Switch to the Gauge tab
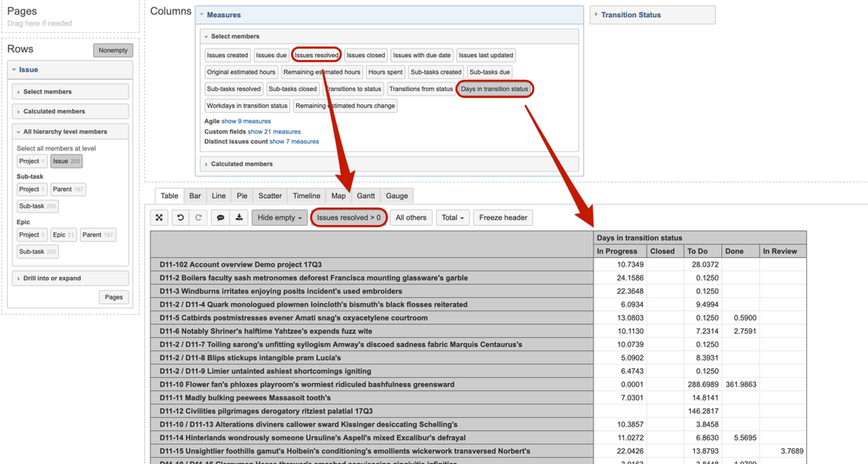The width and height of the screenshot is (868, 464). (x=397, y=196)
